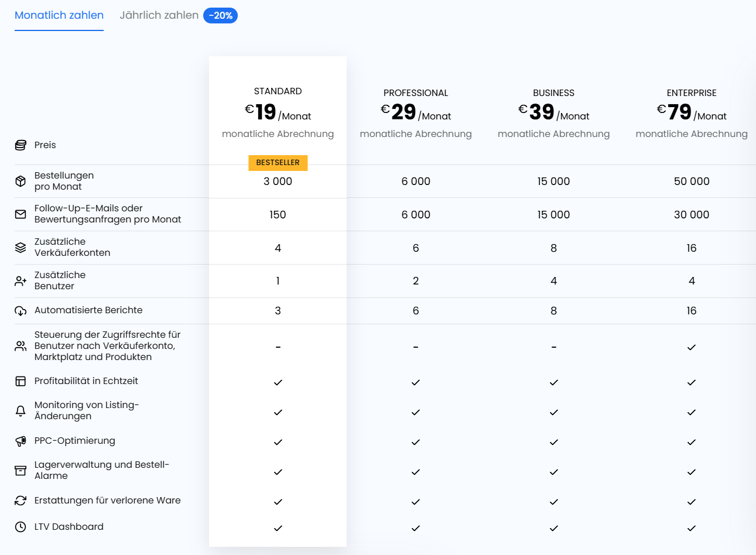Click the bell icon for Monitoring von Listing-Änderungen
756x555 pixels.
pos(20,411)
